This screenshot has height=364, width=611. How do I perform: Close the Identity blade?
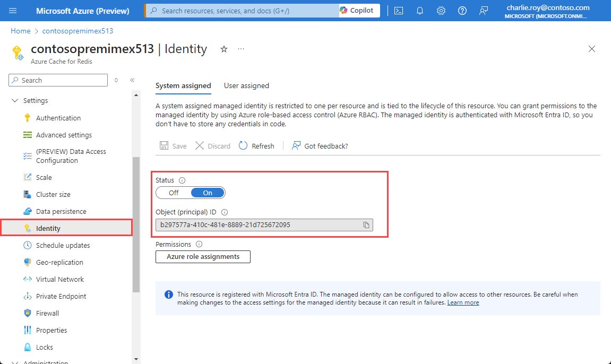(591, 49)
